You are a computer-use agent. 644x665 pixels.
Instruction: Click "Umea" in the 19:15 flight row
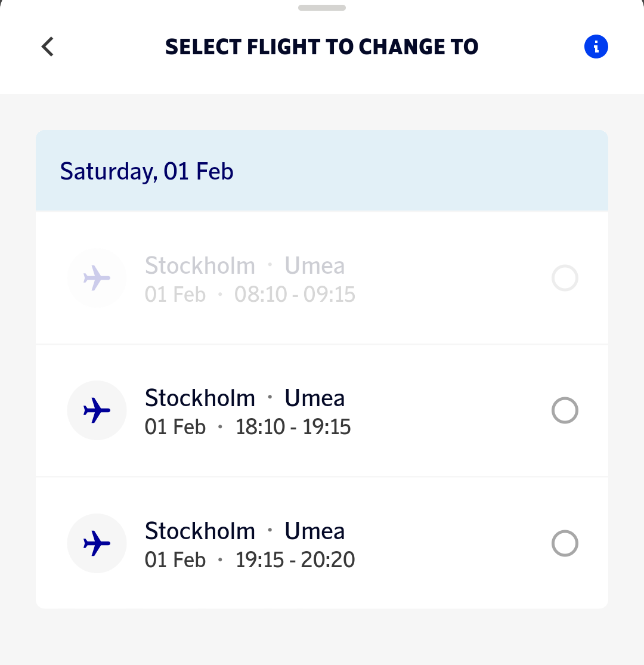click(314, 531)
